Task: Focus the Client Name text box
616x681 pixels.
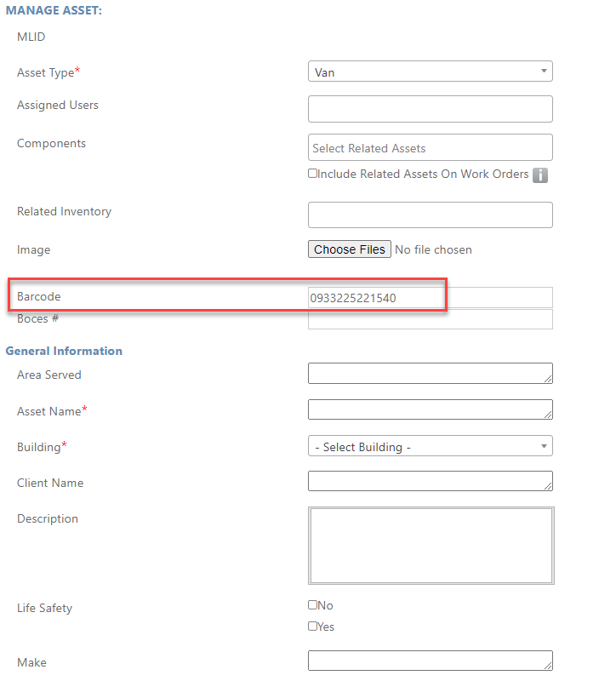Action: tap(431, 481)
